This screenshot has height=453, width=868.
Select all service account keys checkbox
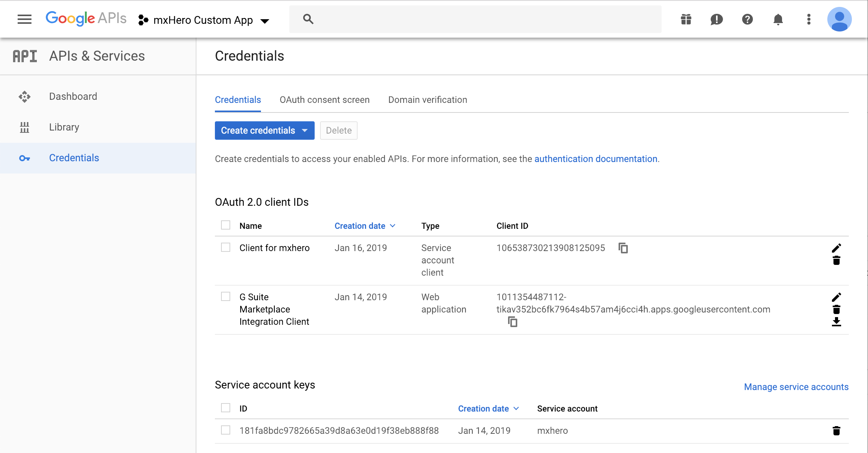(226, 408)
